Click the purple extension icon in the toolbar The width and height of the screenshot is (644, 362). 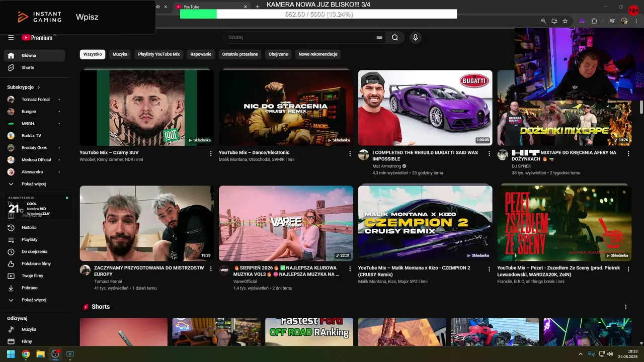click(x=582, y=21)
